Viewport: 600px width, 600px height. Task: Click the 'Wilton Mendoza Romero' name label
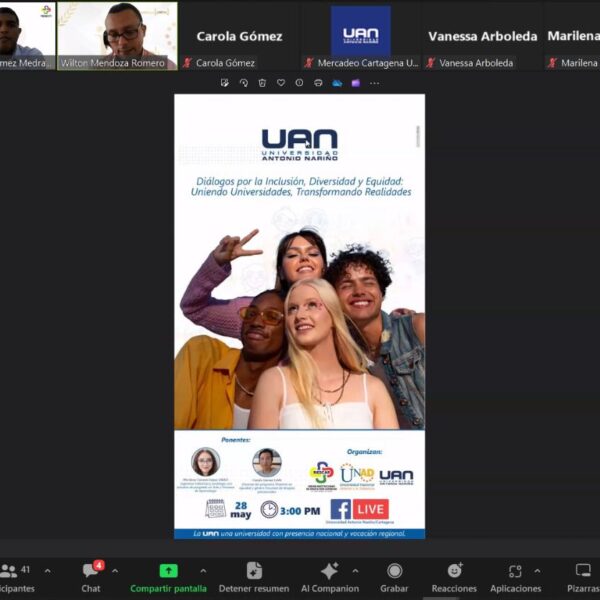click(x=112, y=63)
